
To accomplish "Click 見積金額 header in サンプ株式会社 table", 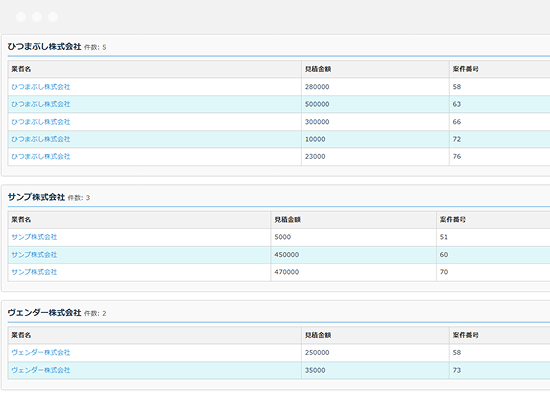I will click(x=287, y=220).
